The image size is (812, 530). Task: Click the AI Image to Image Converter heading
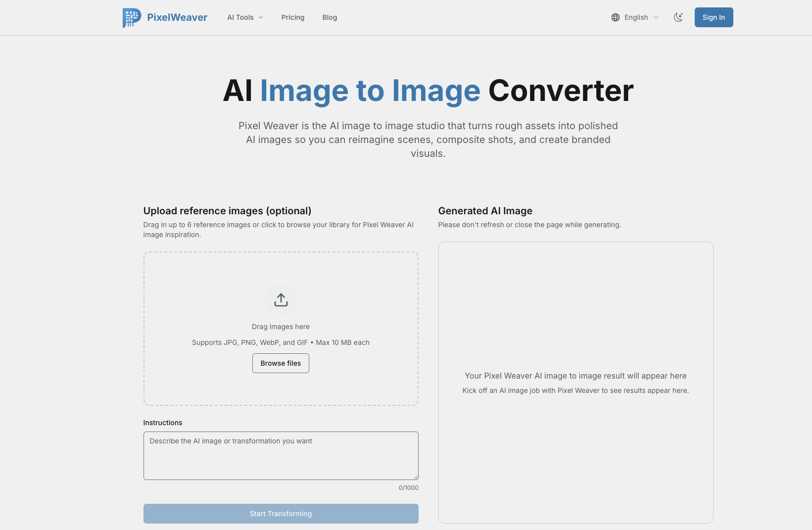click(x=429, y=91)
